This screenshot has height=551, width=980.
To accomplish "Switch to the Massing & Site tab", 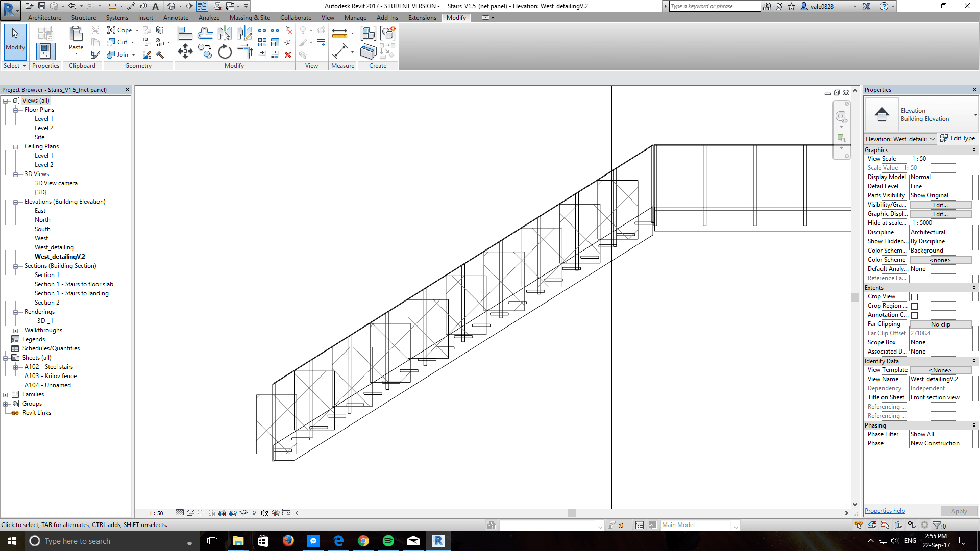I will pos(250,18).
